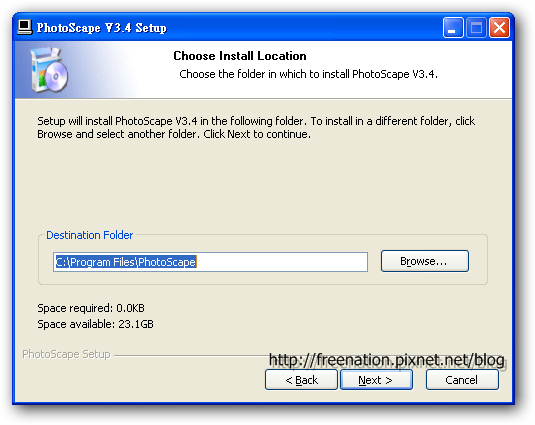
Task: Click the PhotoScape V3.4 Setup title text
Action: point(102,28)
